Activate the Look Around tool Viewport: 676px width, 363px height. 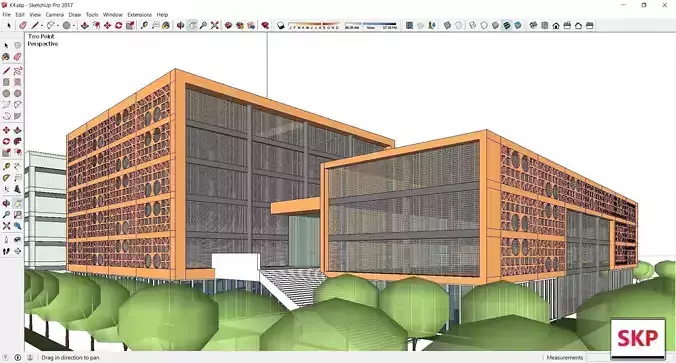[17, 239]
